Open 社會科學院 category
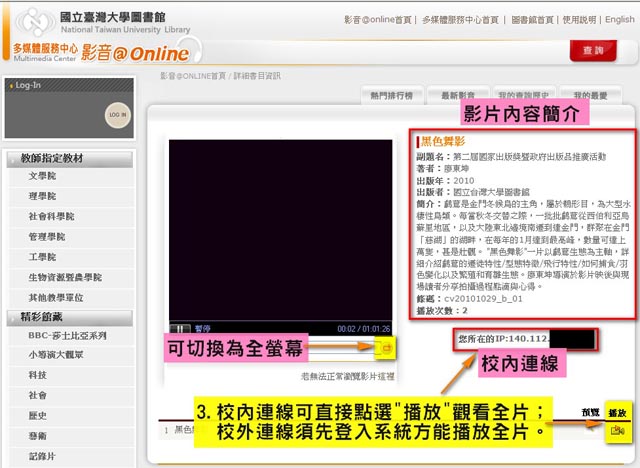 pyautogui.click(x=51, y=217)
